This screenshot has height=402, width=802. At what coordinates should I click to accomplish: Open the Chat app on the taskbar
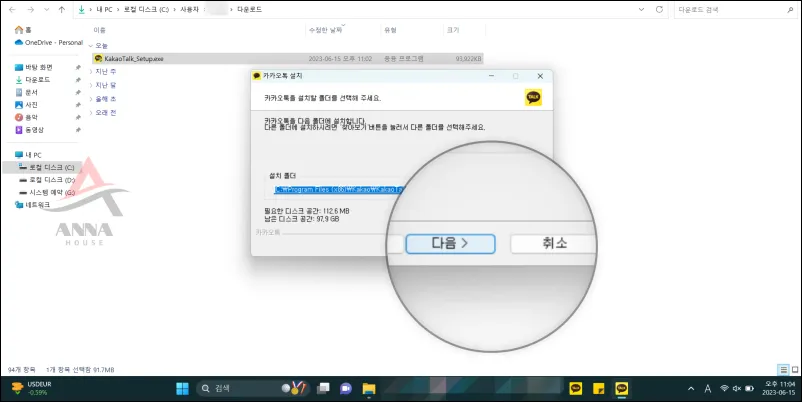pyautogui.click(x=346, y=389)
